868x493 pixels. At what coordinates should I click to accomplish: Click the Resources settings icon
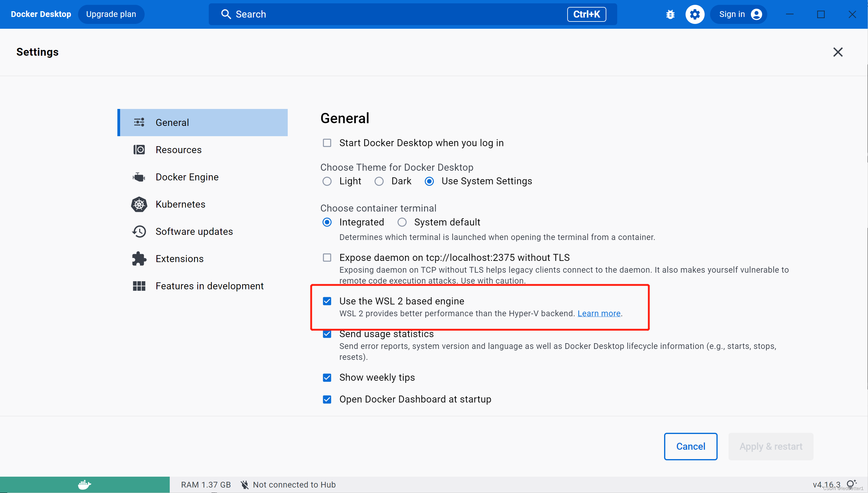[x=139, y=150]
